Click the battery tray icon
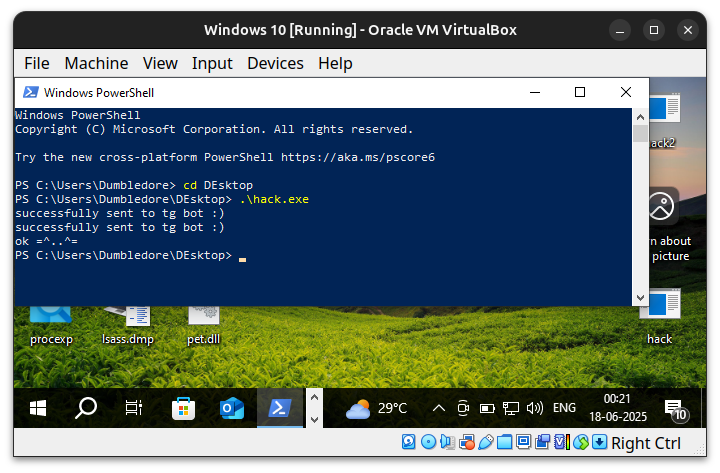This screenshot has height=473, width=720. 487,408
